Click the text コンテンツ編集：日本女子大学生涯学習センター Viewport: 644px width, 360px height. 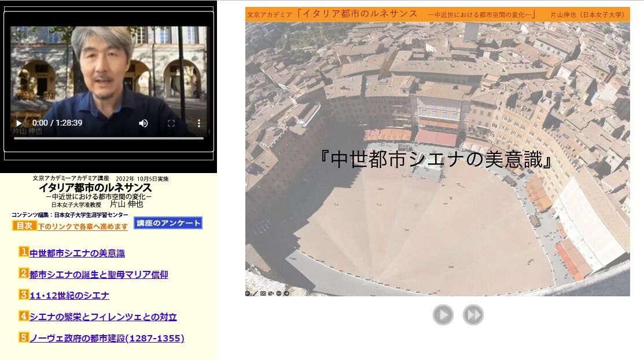tap(70, 215)
